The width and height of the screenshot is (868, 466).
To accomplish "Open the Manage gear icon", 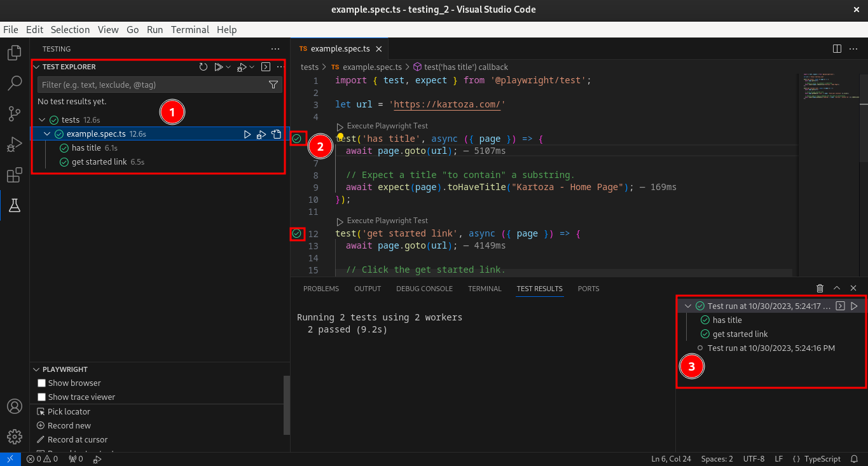I will [x=15, y=437].
